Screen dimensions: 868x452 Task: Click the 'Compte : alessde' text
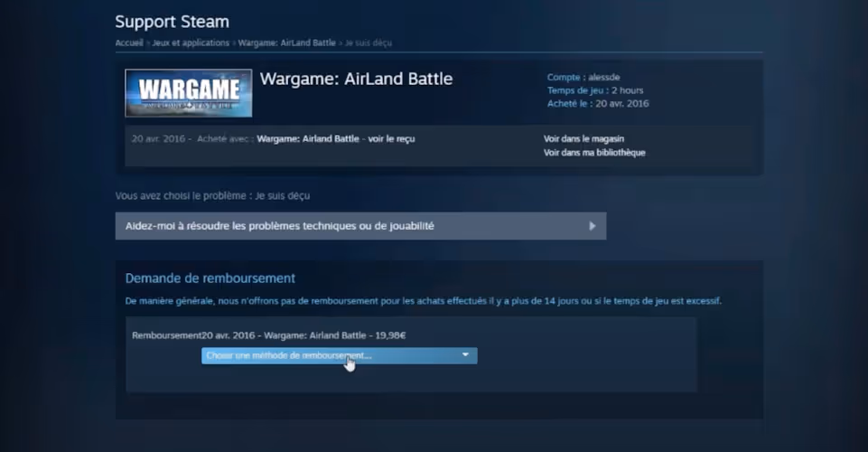point(583,78)
